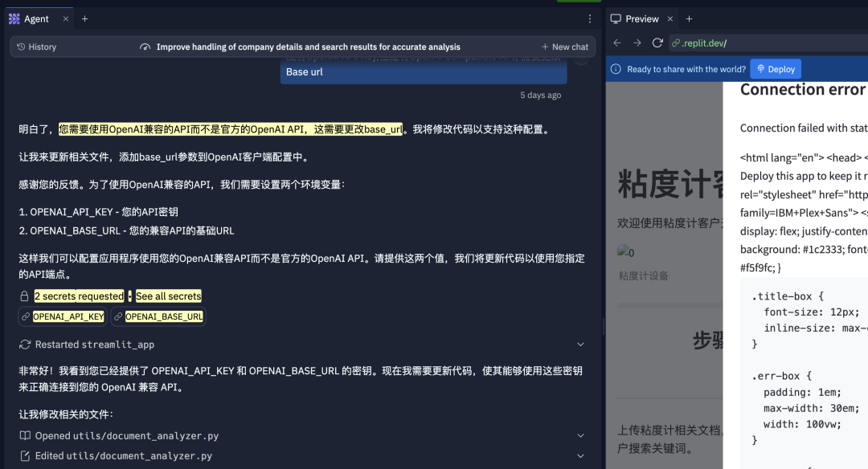This screenshot has height=469, width=868.
Task: Open See all secrets
Action: coord(168,296)
